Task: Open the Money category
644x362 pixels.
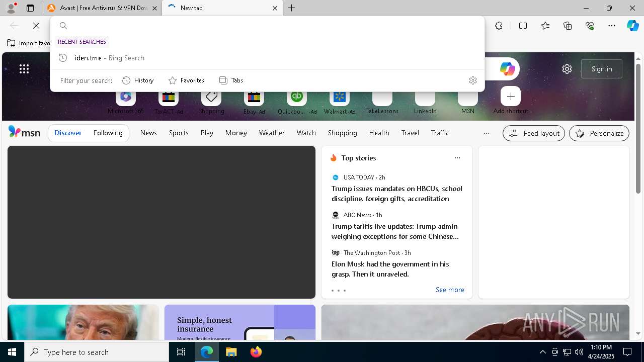Action: [x=236, y=133]
